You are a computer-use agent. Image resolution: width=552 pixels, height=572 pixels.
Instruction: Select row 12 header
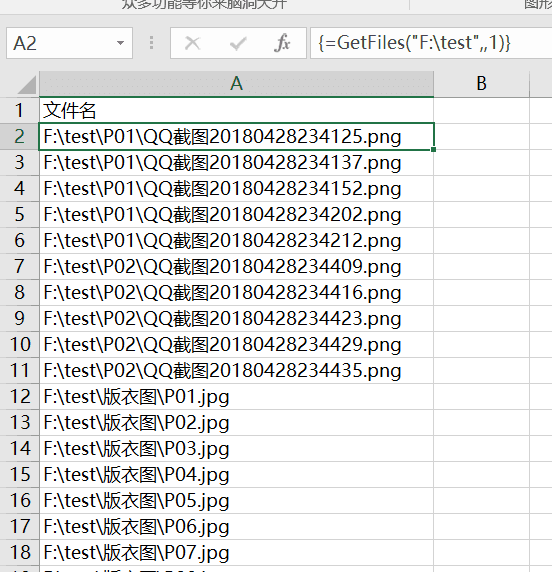pos(20,397)
